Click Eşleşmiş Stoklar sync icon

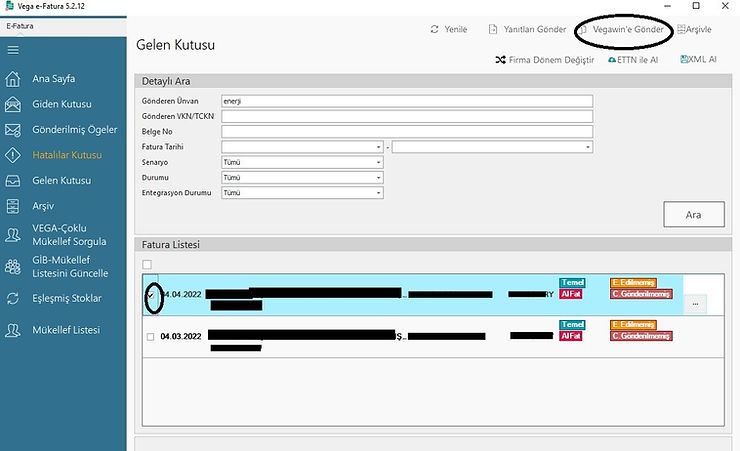[13, 298]
